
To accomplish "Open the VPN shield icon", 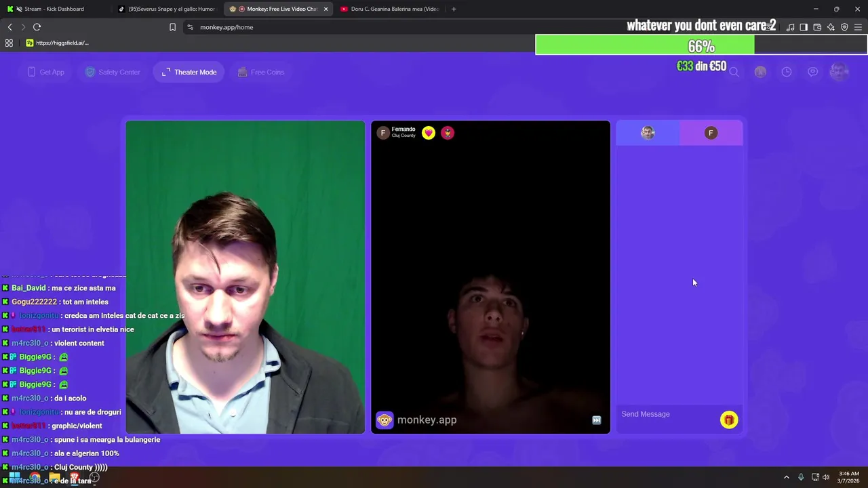I will pos(844,27).
